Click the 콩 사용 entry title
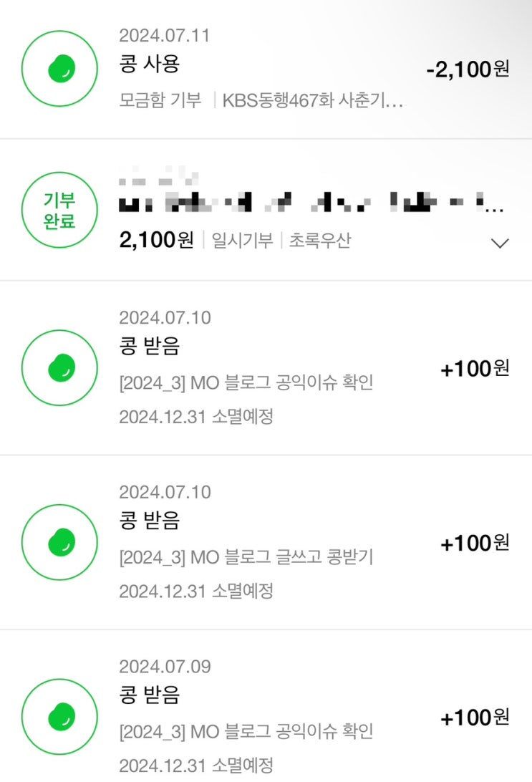The width and height of the screenshot is (532, 782). tap(149, 64)
